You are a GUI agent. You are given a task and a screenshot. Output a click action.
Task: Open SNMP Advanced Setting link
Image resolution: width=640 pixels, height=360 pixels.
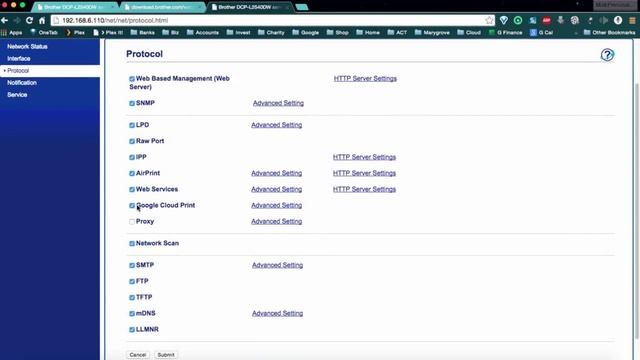coord(278,103)
